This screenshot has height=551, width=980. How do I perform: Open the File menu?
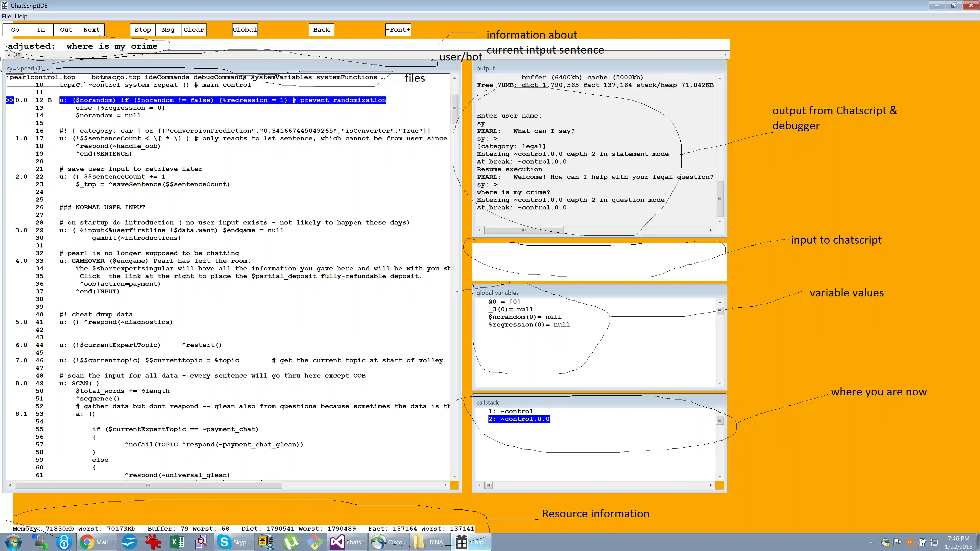6,16
